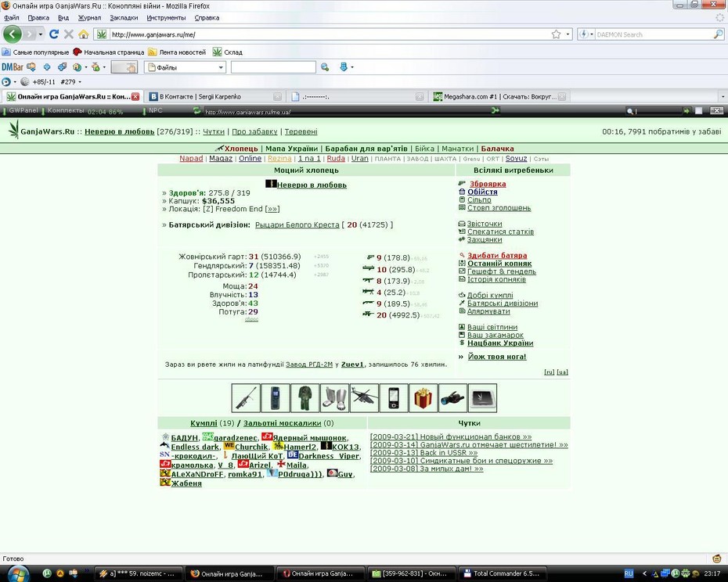
Task: Click the refresh icon in GWPanel bar
Action: (x=196, y=110)
